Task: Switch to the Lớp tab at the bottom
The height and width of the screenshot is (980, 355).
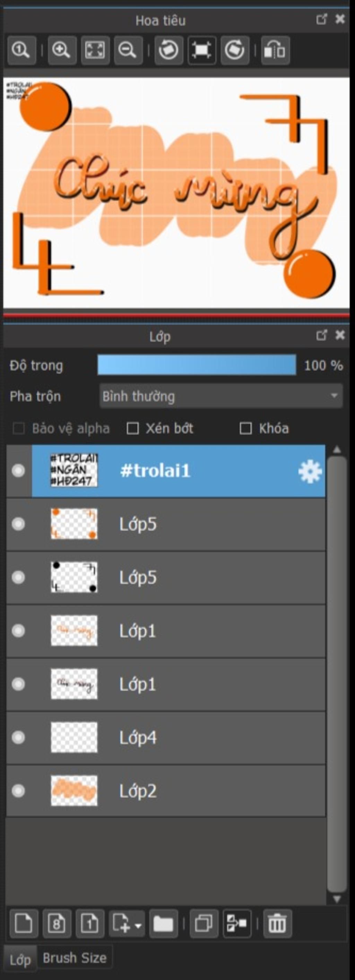Action: pyautogui.click(x=20, y=960)
